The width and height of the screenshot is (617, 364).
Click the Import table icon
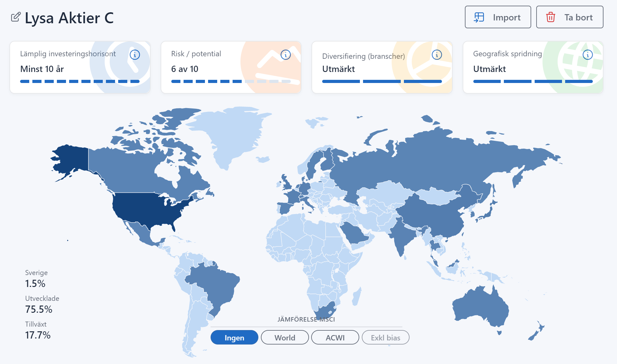point(479,17)
